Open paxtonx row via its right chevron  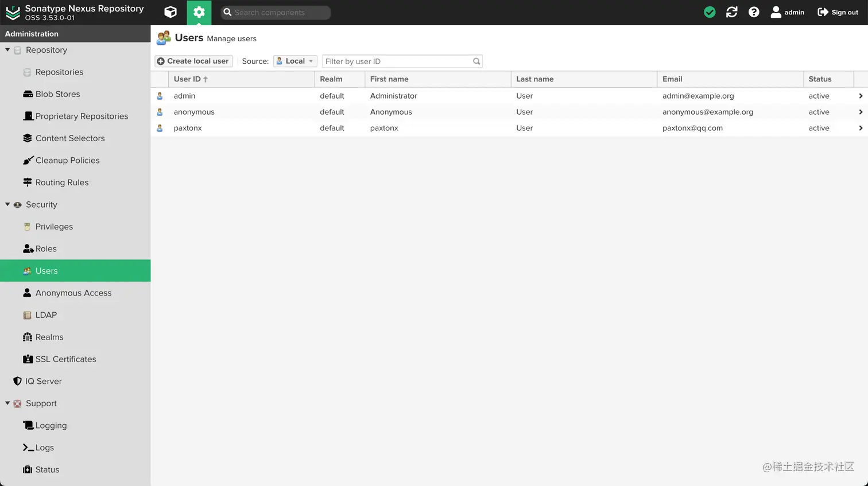tap(861, 128)
